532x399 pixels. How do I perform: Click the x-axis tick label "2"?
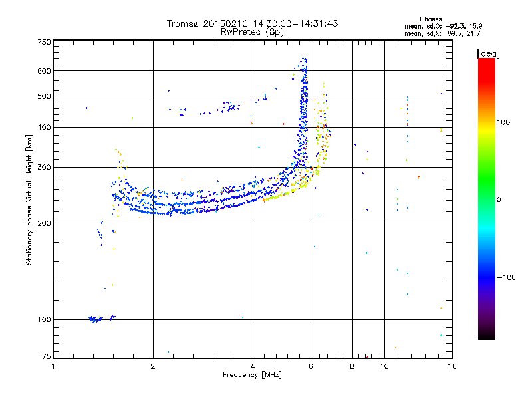pyautogui.click(x=153, y=366)
